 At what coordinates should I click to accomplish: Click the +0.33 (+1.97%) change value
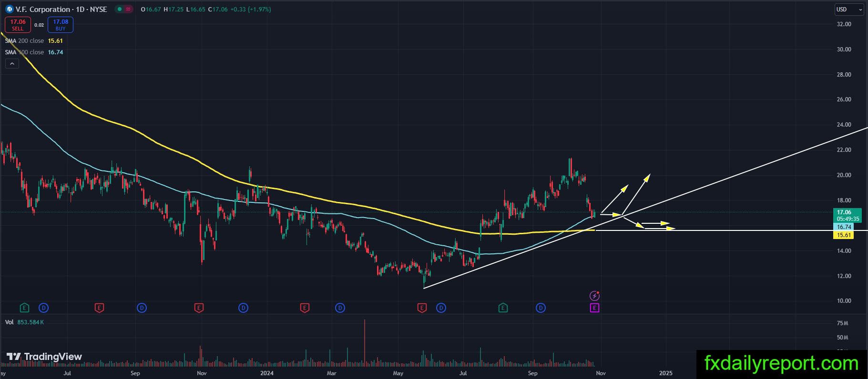251,9
